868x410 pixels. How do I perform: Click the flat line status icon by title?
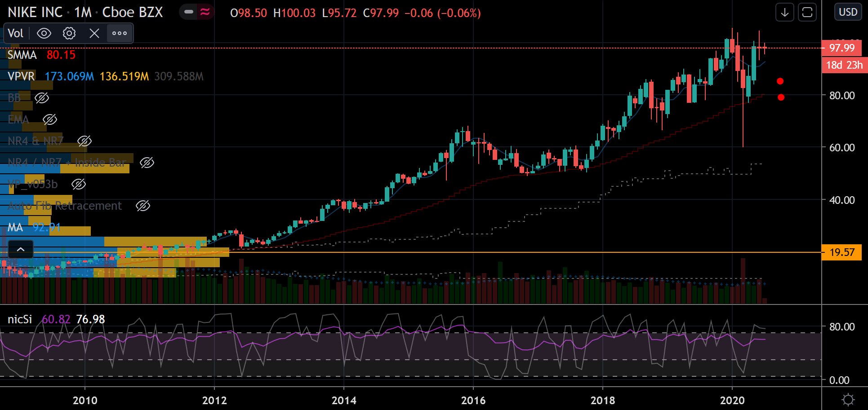pos(189,12)
